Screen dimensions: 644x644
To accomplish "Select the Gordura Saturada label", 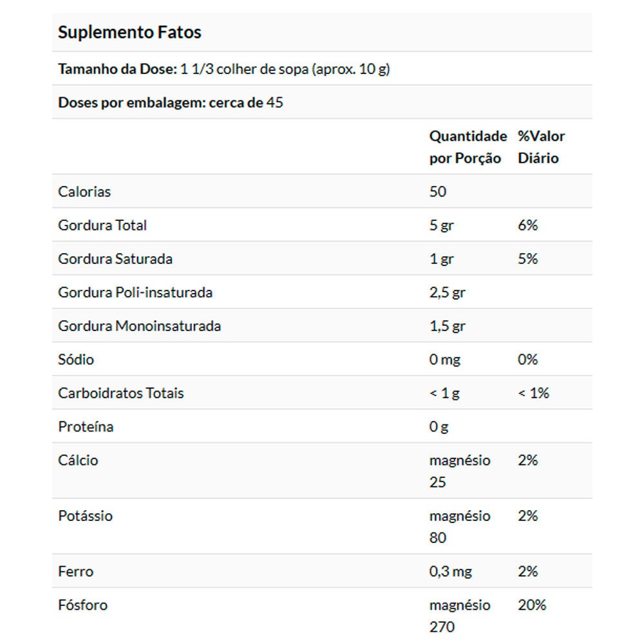I will [x=115, y=259].
